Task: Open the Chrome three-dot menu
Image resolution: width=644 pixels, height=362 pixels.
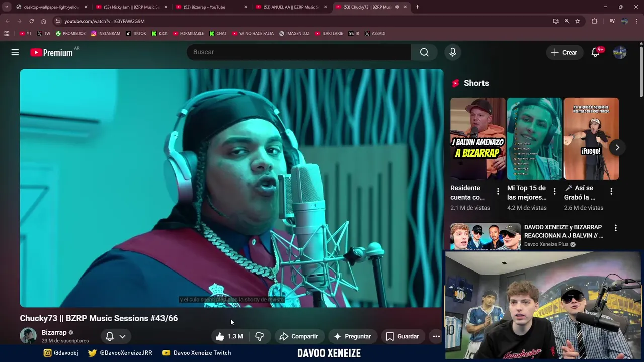Action: coord(637,21)
